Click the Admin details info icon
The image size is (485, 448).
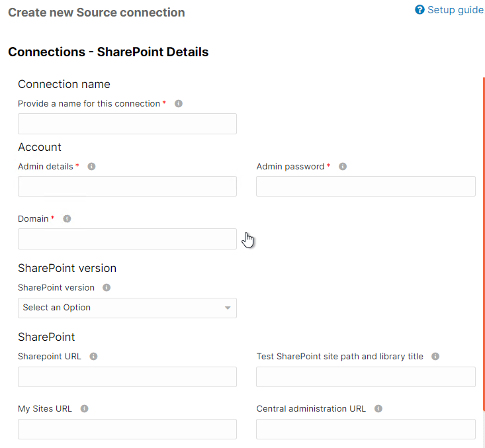point(91,167)
